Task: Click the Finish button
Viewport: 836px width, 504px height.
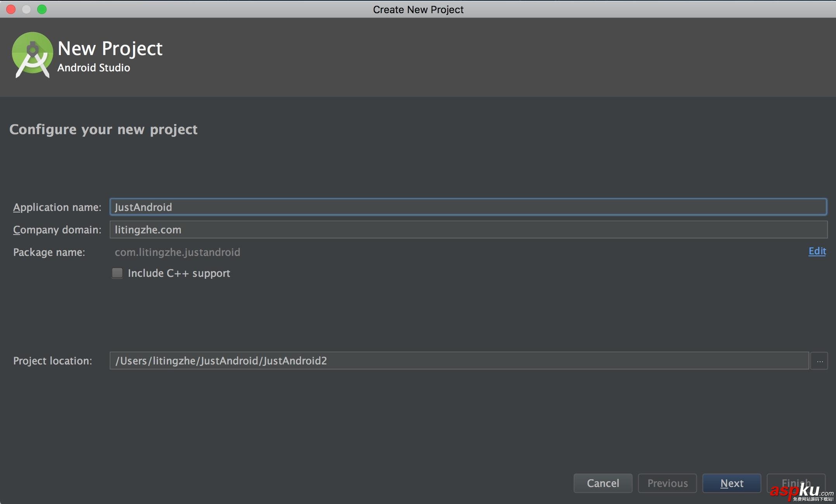Action: [796, 483]
